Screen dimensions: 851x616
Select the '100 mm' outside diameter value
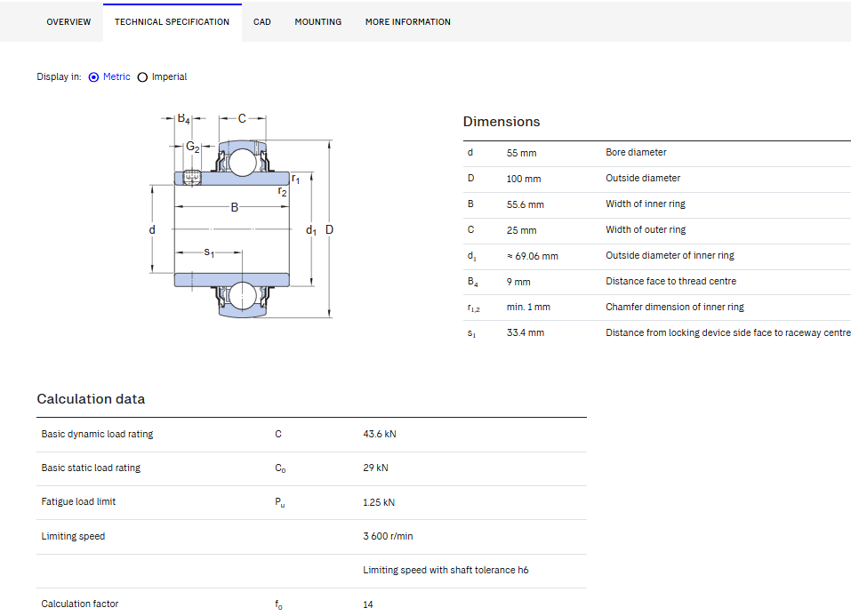[523, 179]
